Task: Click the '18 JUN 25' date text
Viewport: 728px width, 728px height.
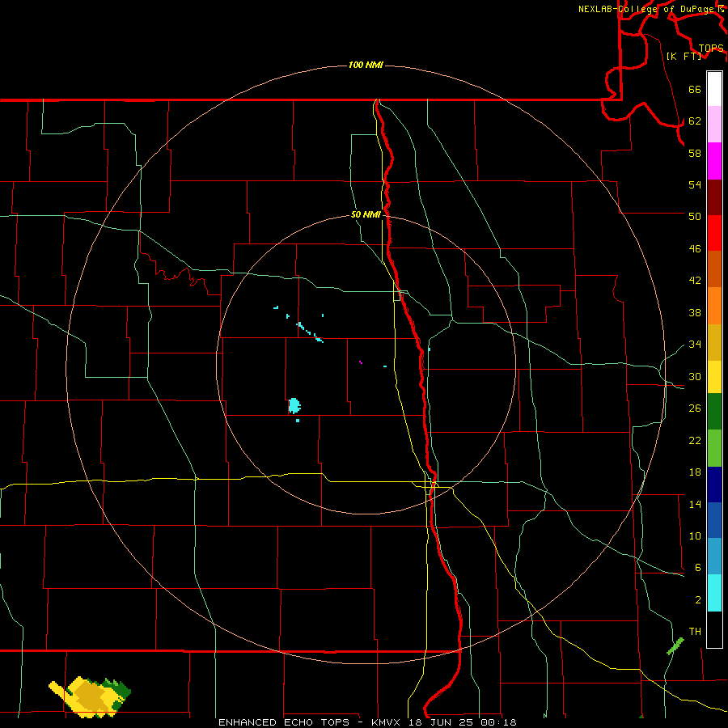Action: (442, 722)
